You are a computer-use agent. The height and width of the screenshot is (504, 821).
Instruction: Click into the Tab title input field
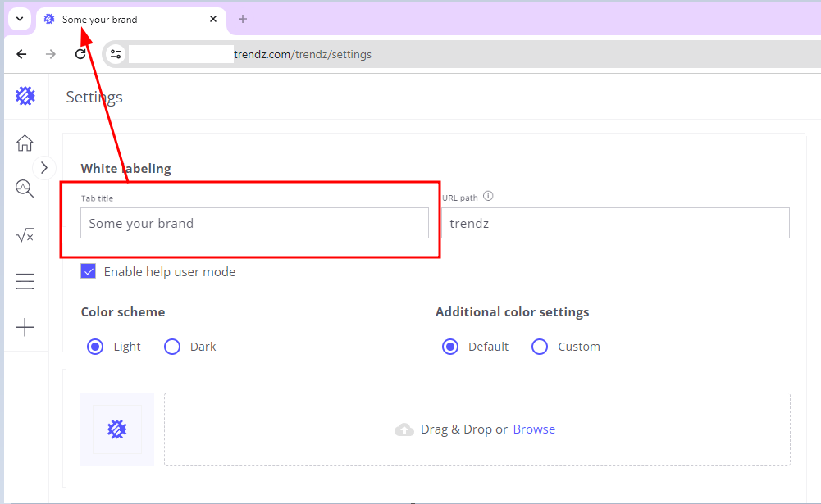[254, 223]
